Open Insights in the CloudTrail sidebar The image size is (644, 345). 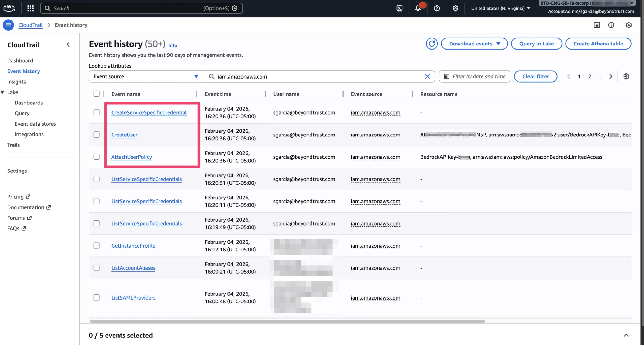click(x=16, y=82)
